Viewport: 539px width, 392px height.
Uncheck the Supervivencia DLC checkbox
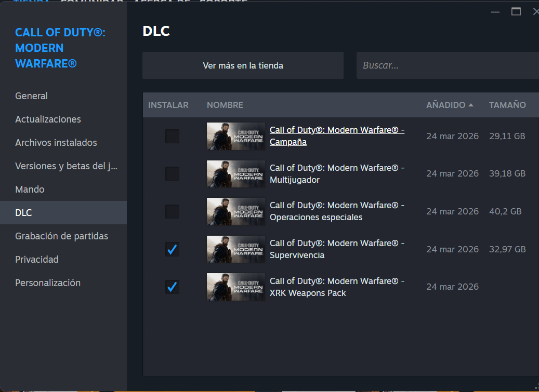172,249
